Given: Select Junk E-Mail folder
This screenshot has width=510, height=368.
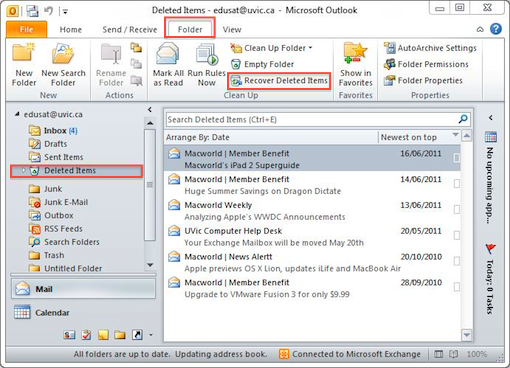Looking at the screenshot, I should point(59,202).
